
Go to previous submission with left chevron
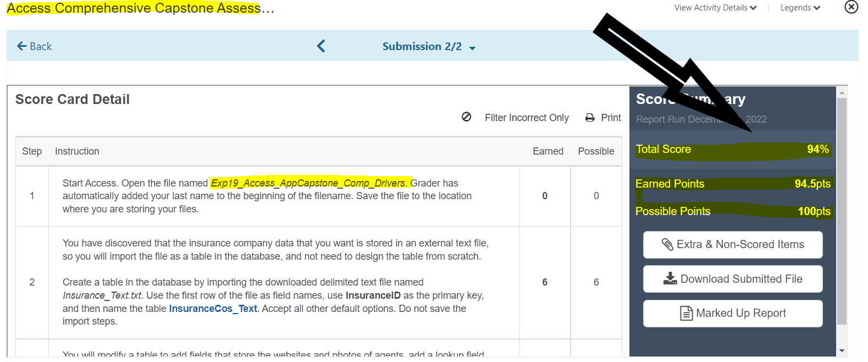(321, 46)
